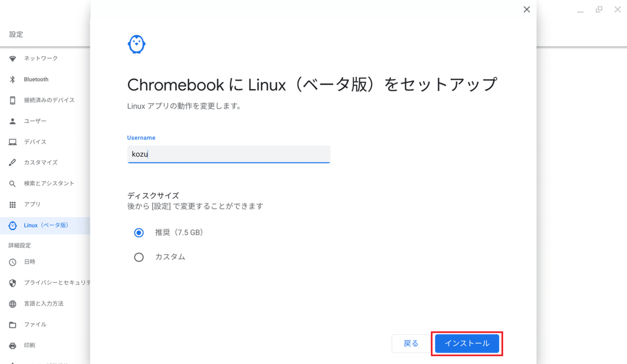
Task: Click inside the Username text field
Action: (228, 154)
